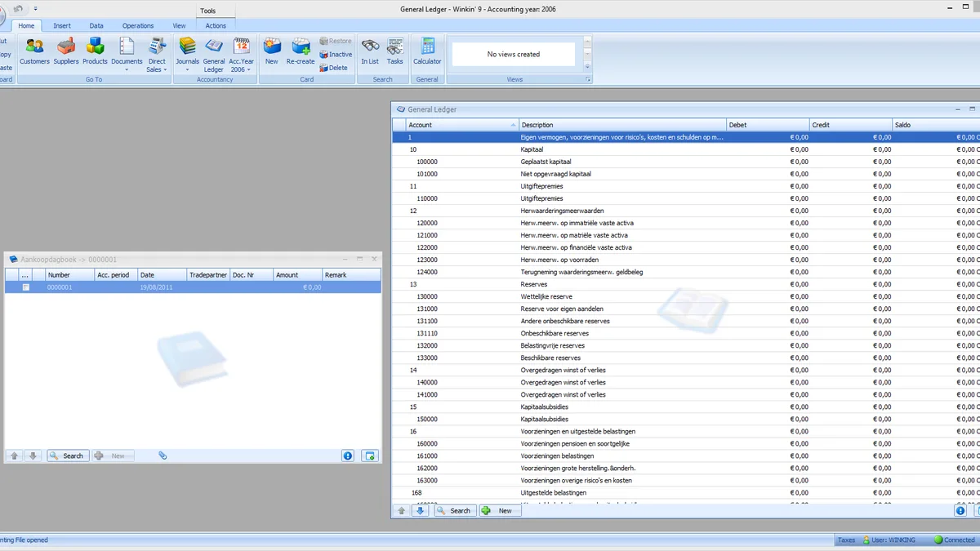This screenshot has height=551, width=980.
Task: Open the Customers list
Action: (x=34, y=51)
